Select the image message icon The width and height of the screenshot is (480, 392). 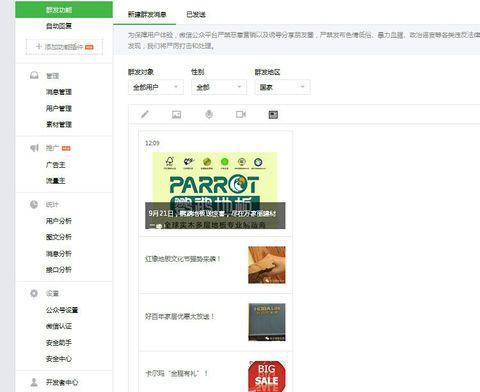[176, 115]
